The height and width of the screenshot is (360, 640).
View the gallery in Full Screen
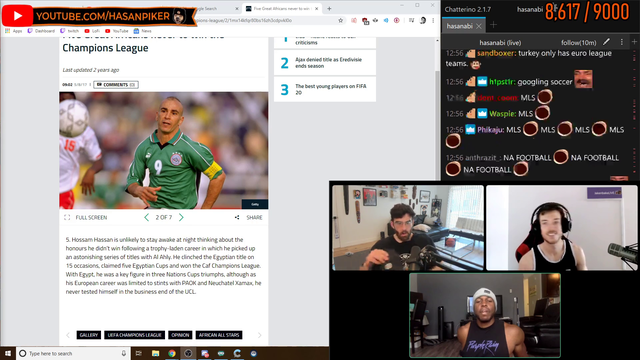click(86, 218)
